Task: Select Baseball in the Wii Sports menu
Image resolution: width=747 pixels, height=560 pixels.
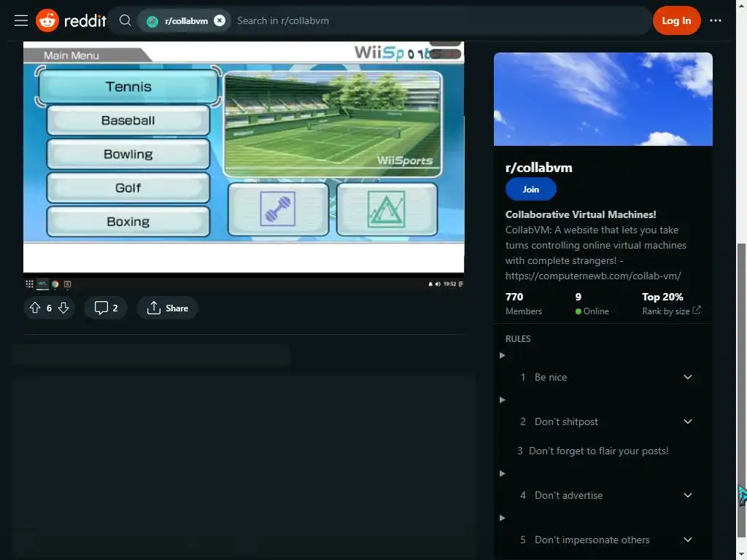Action: (128, 120)
